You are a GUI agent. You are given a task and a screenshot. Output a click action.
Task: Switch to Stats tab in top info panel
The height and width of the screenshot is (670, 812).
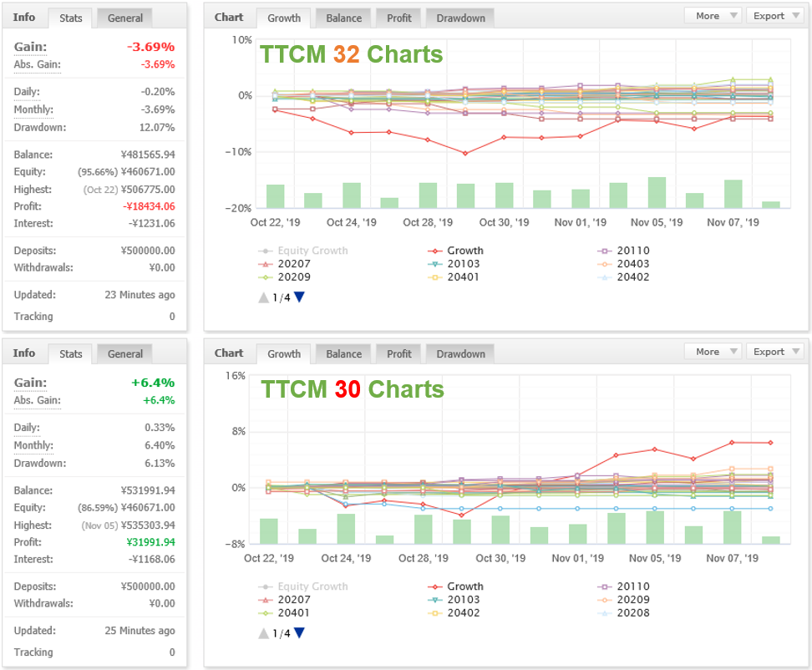(x=70, y=18)
